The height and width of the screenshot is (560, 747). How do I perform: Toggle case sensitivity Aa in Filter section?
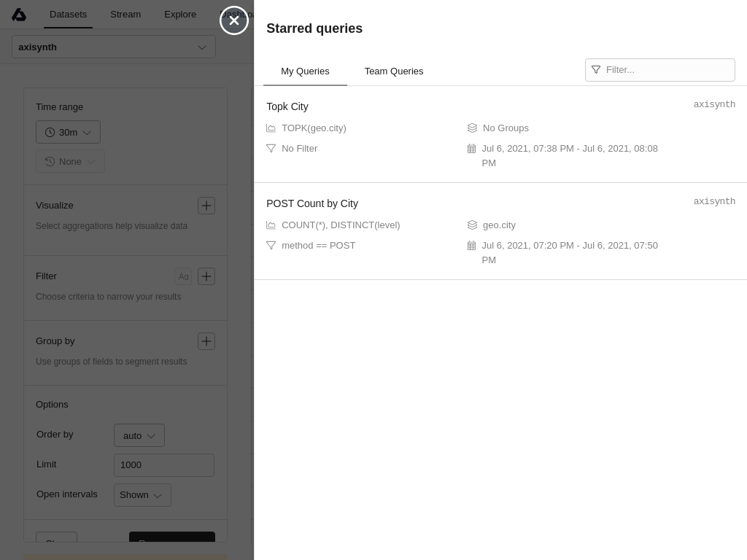pyautogui.click(x=183, y=276)
